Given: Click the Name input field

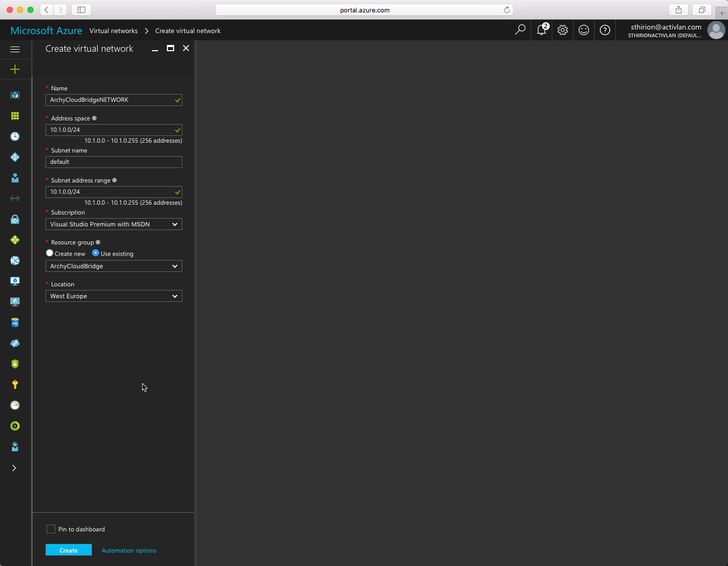Looking at the screenshot, I should pos(114,100).
